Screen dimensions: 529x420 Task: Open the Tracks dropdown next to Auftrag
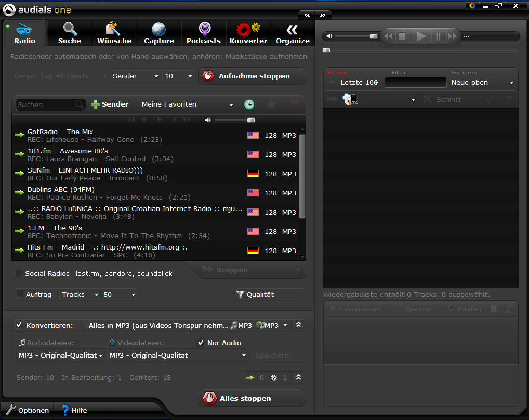[x=81, y=295]
